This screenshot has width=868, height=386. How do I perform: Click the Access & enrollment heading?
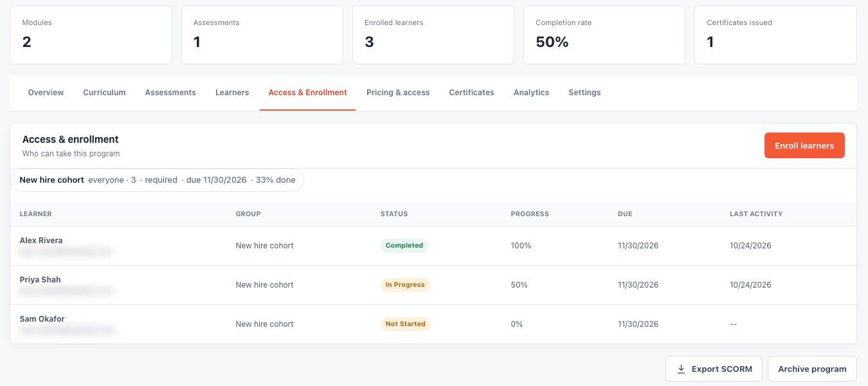(x=71, y=139)
